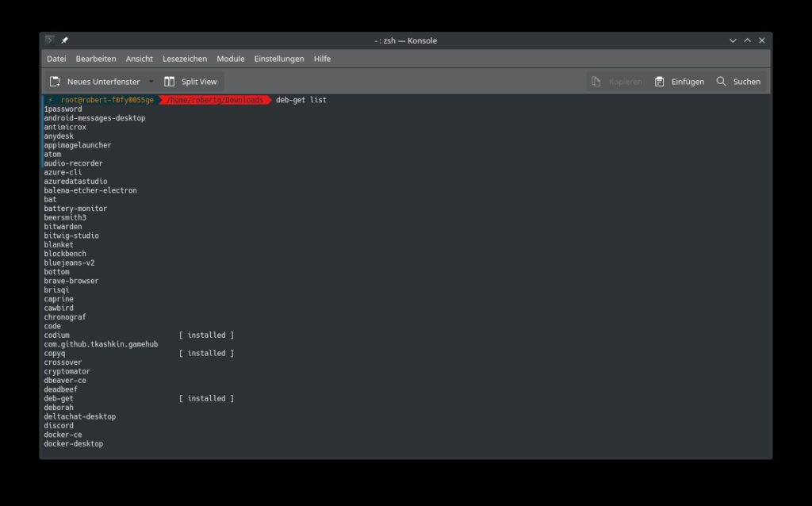Click the 'bitwarden' line
Image resolution: width=812 pixels, height=506 pixels.
point(63,227)
